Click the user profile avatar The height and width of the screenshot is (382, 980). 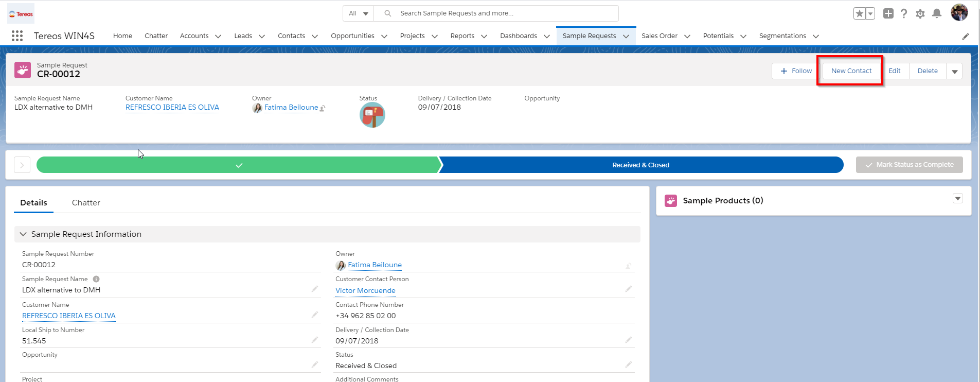point(959,12)
